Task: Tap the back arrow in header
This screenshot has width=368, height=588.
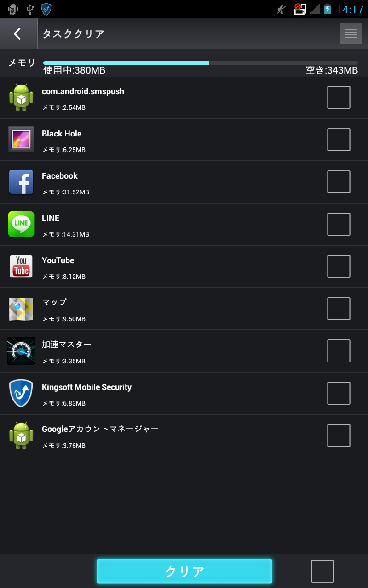Action: tap(17, 34)
